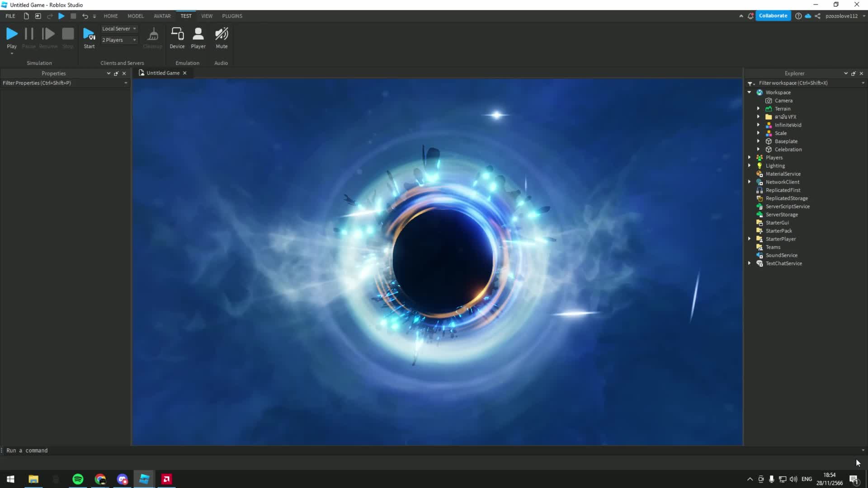Screen dimensions: 868x488
Task: Mute audio with the Mute icon
Action: pyautogui.click(x=221, y=36)
